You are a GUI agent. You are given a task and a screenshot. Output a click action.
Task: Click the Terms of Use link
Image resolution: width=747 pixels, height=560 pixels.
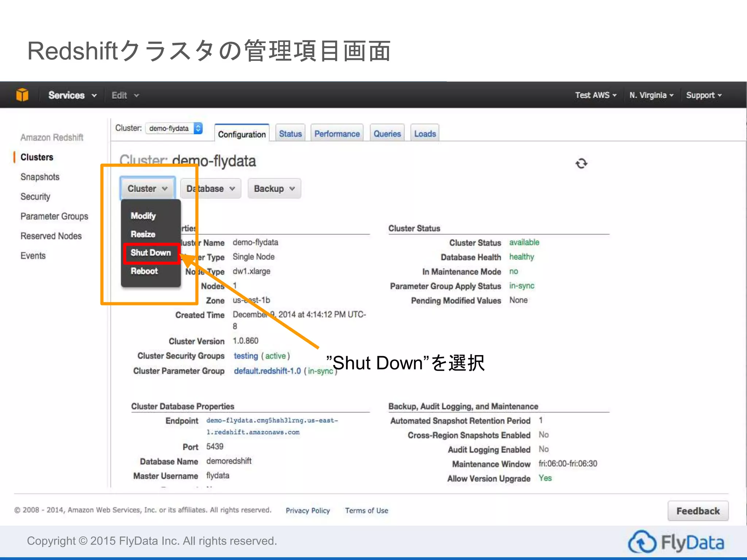click(367, 510)
